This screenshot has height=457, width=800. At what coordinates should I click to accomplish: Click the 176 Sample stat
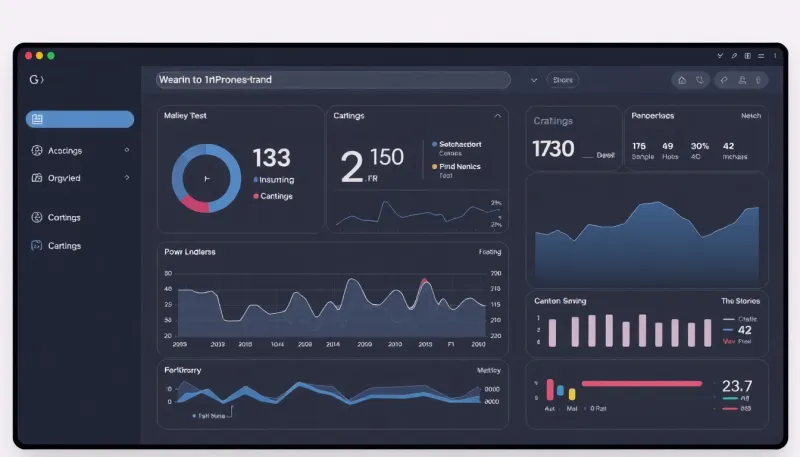642,151
